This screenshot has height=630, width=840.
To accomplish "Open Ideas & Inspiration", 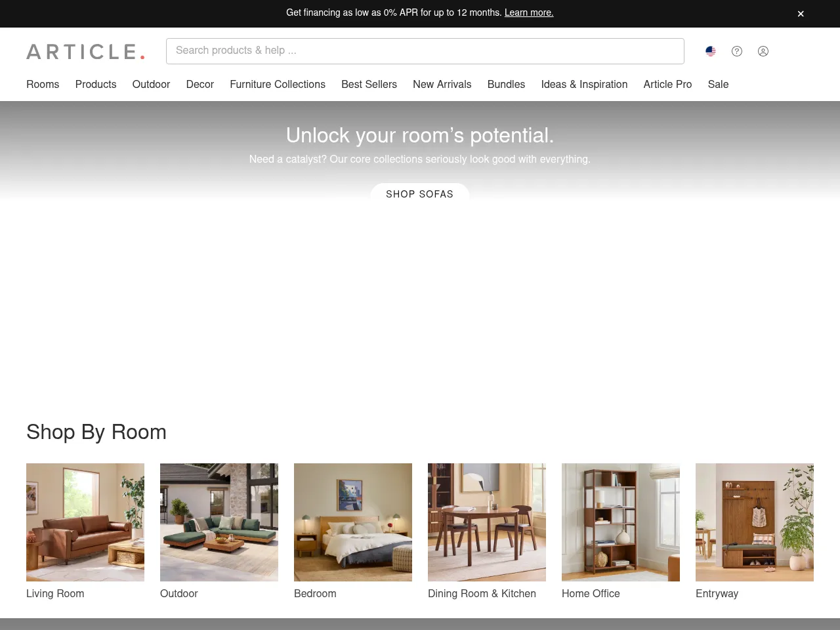I will point(584,85).
